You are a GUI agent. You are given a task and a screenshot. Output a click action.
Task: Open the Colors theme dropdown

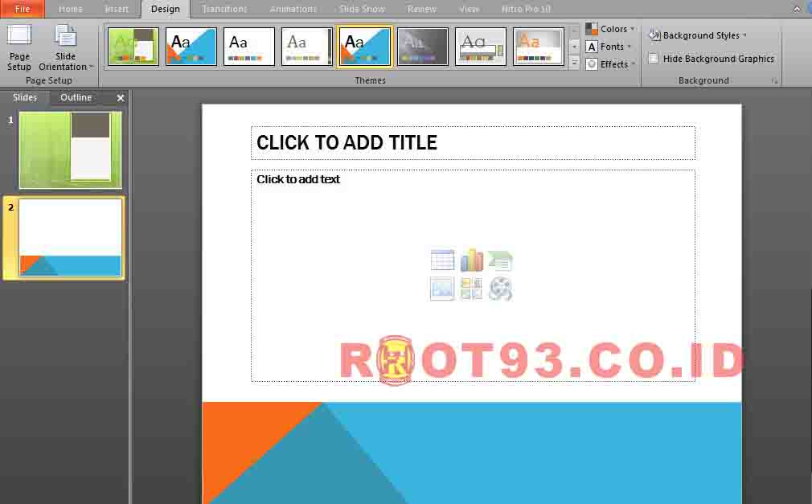point(610,28)
